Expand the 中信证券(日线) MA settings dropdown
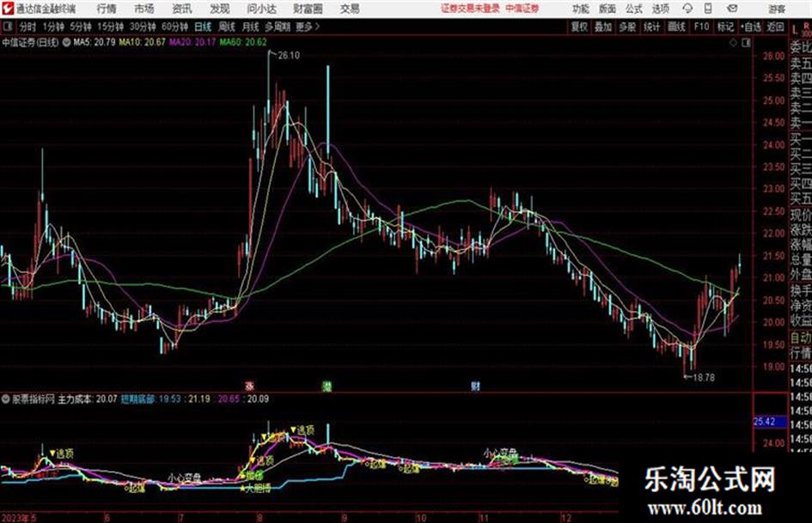The height and width of the screenshot is (523, 812). (x=66, y=42)
